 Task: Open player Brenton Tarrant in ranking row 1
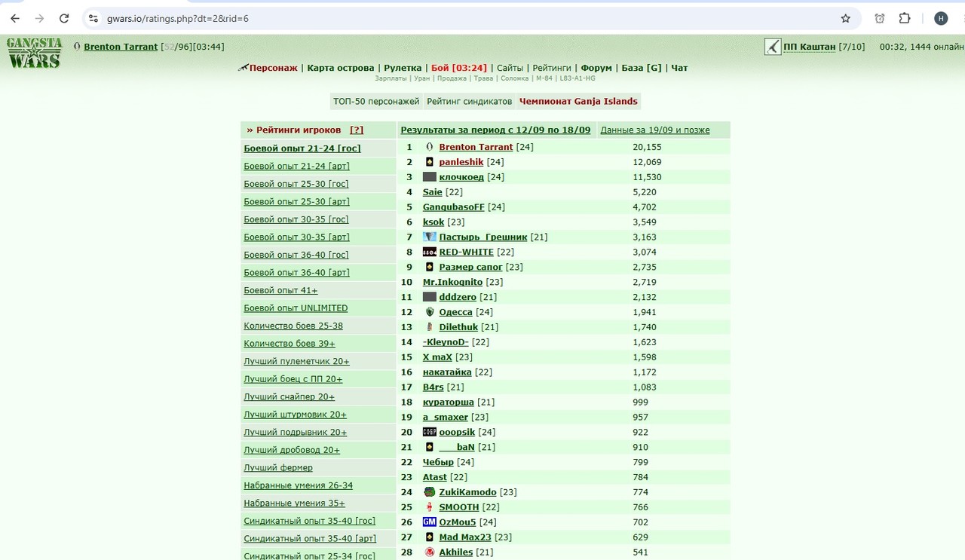476,147
